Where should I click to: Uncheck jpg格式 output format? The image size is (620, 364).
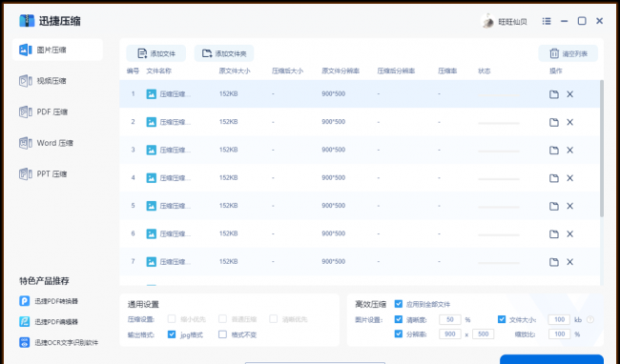coord(172,334)
